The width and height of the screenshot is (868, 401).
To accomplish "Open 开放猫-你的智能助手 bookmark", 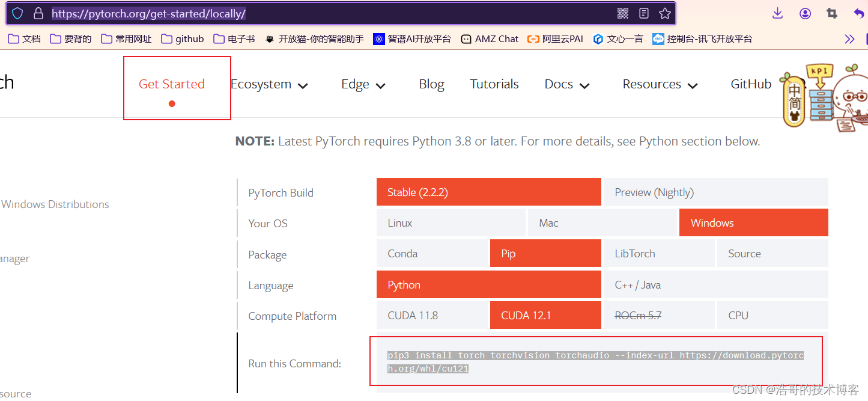I will point(314,39).
